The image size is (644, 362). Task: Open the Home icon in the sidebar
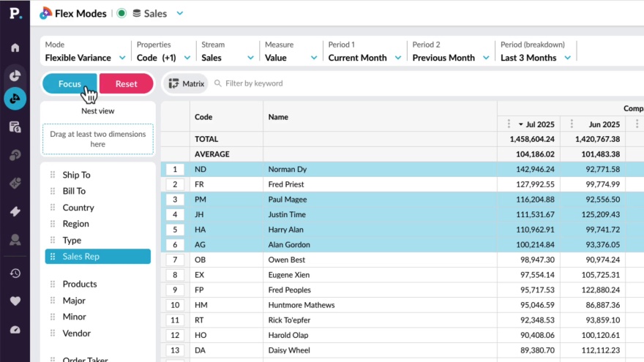click(x=15, y=48)
